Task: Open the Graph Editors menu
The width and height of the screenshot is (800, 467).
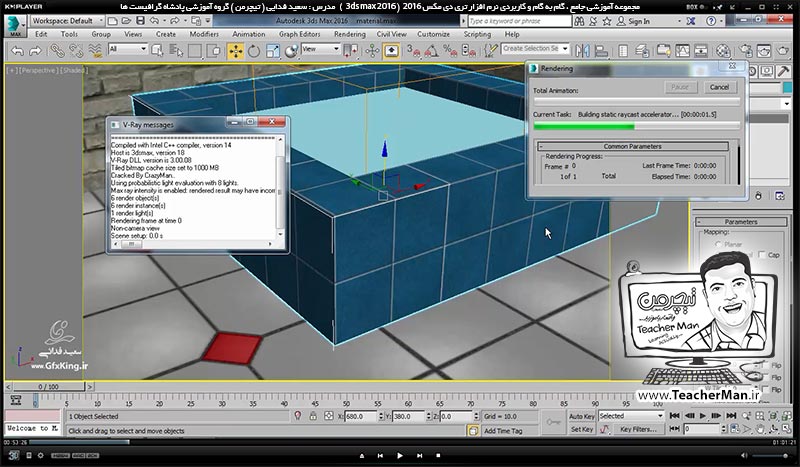Action: pos(299,34)
